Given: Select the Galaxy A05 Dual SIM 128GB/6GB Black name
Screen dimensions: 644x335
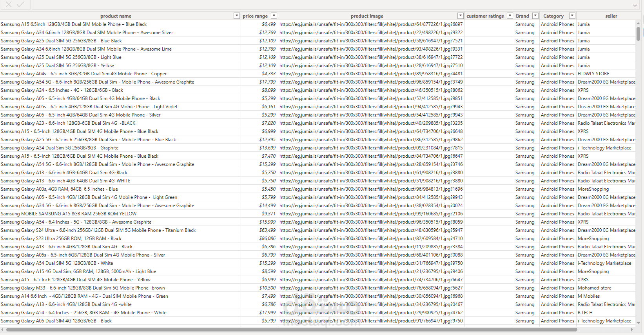Looking at the screenshot, I should pyautogui.click(x=56, y=321).
